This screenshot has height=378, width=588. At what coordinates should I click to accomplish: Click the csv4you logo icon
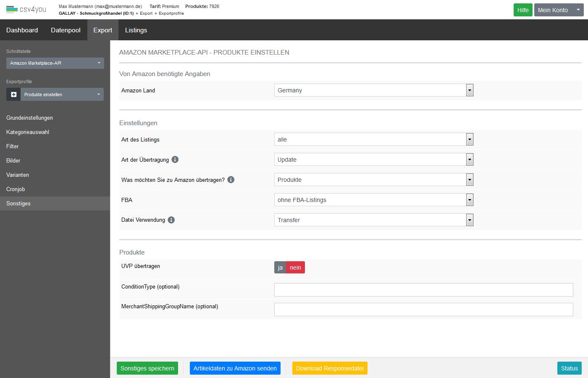point(12,9)
